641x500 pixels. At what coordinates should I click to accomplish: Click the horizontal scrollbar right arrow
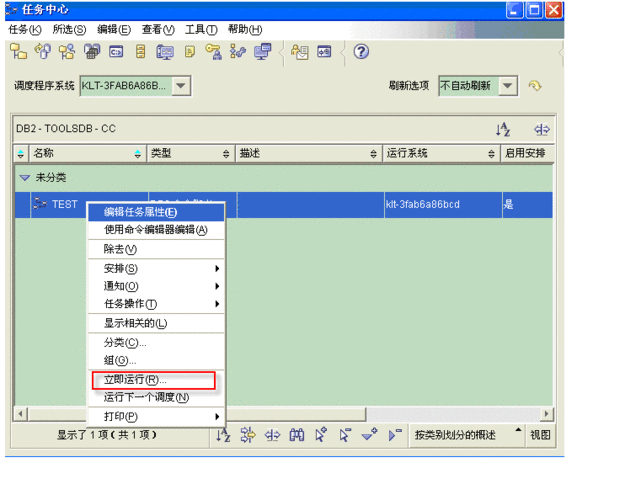tap(547, 414)
